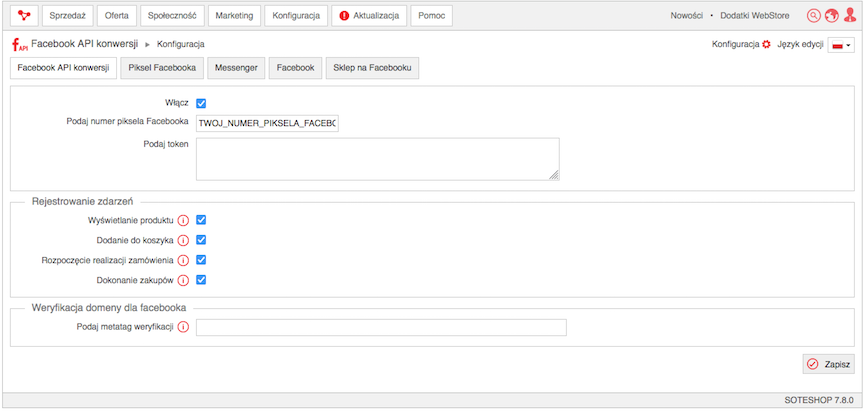The image size is (864, 411).
Task: Click the globe icon in header
Action: pos(831,16)
